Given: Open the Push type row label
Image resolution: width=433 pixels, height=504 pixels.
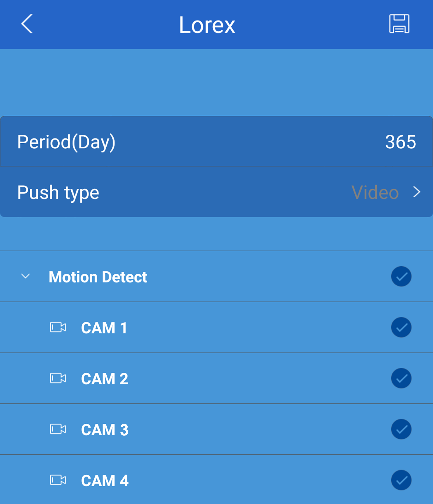Looking at the screenshot, I should coord(58,193).
